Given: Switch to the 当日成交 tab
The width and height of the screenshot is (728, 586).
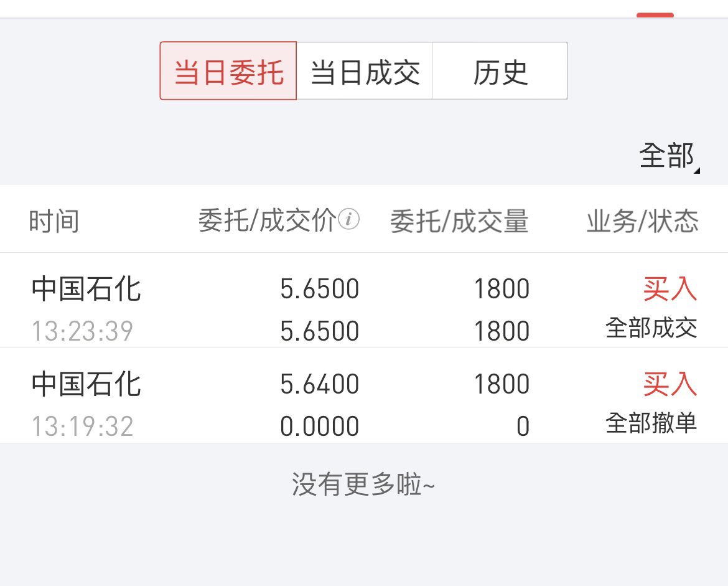Looking at the screenshot, I should coord(365,70).
